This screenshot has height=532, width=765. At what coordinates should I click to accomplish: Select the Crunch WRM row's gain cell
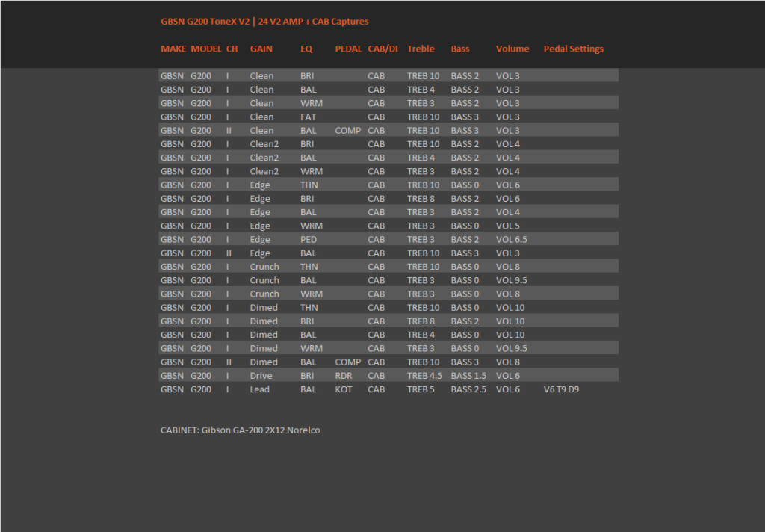click(x=264, y=294)
